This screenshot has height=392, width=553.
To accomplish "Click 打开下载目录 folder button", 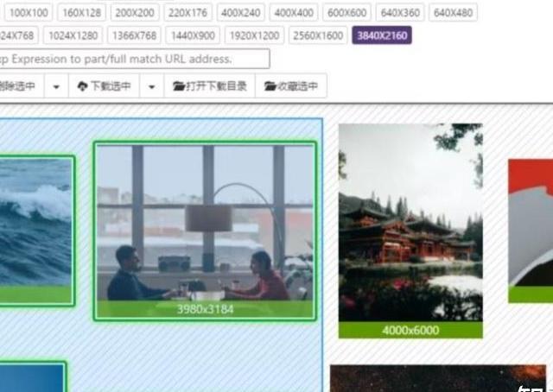I will (210, 86).
